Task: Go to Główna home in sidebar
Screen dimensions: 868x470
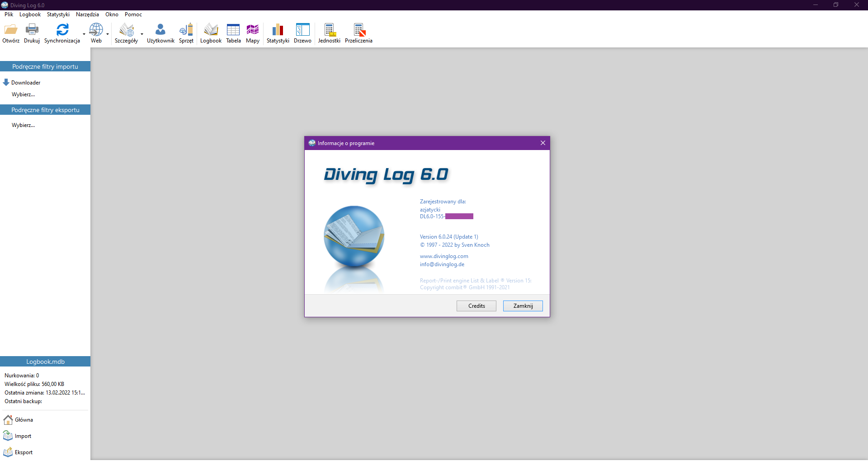Action: tap(19, 420)
